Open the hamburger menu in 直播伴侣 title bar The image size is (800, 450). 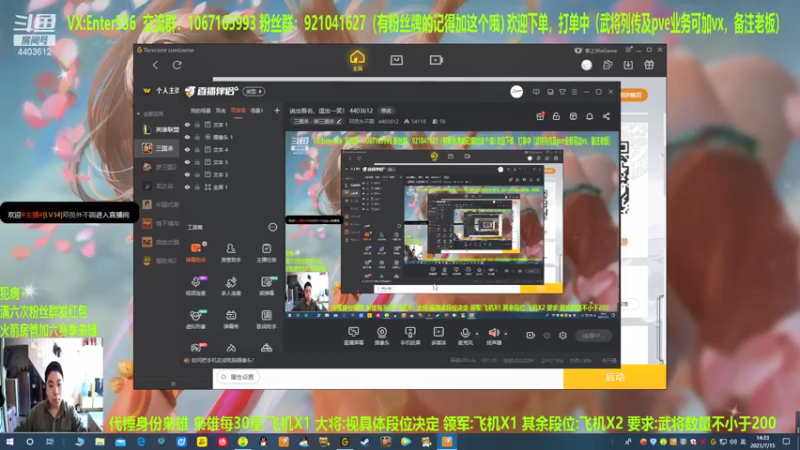point(574,92)
